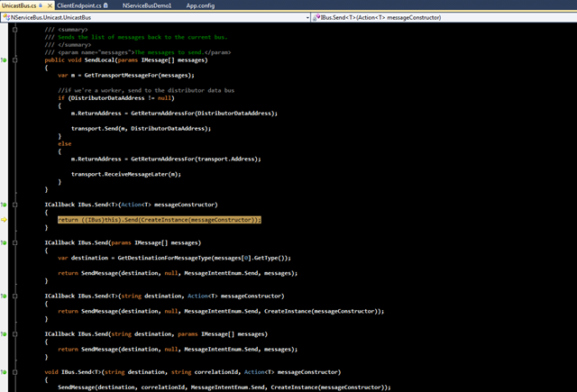Collapse the SendLocal method
The image size is (577, 392).
click(x=14, y=60)
